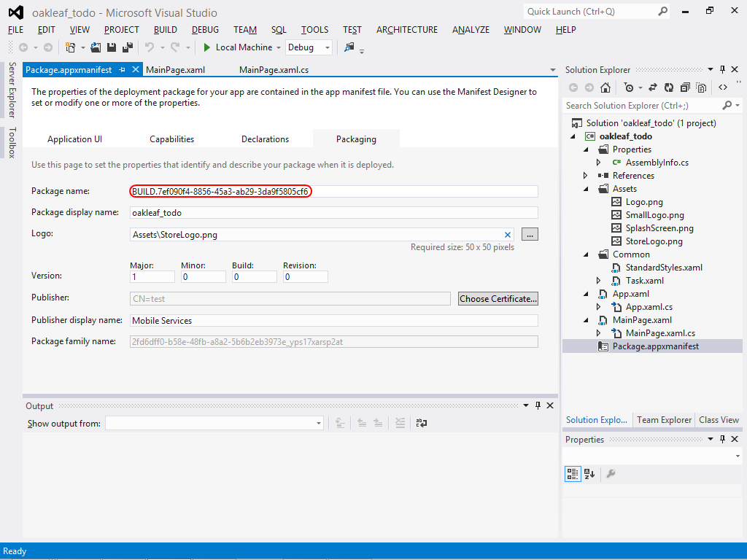Click the Collapse All icon in Solution Explorer

coord(685,87)
